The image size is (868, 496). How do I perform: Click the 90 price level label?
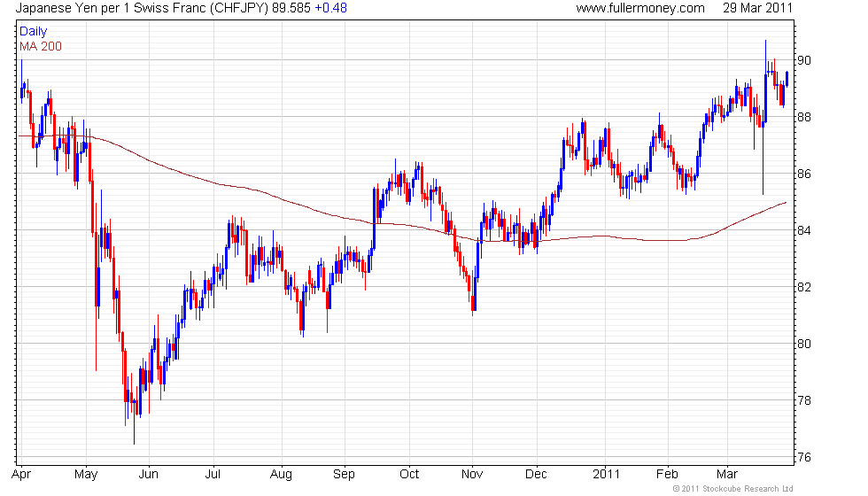coord(804,60)
